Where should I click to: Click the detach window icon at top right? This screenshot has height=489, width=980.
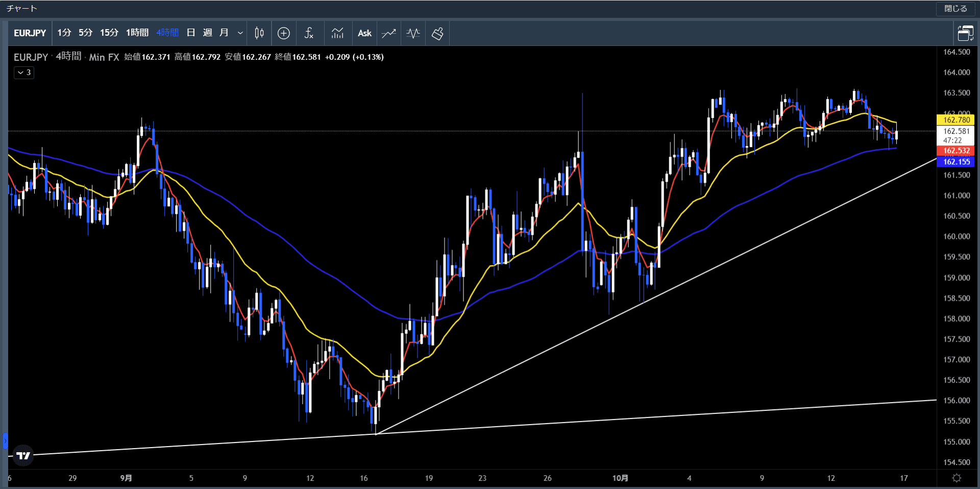[965, 33]
